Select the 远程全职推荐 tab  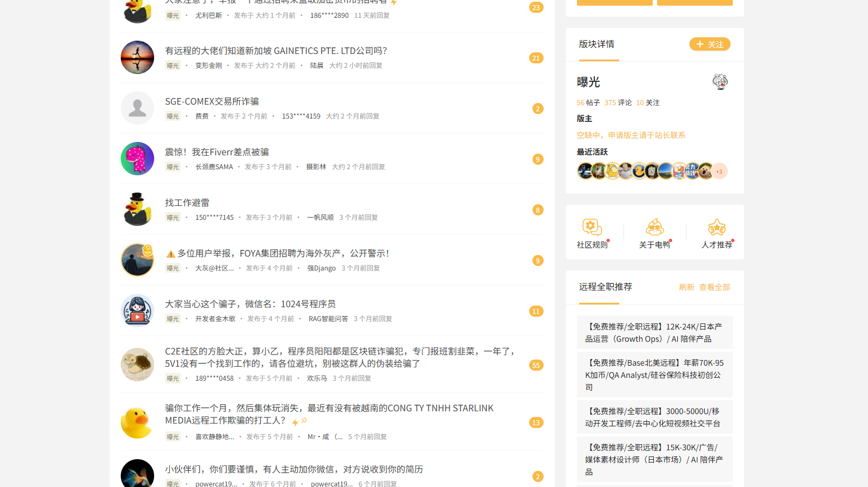tap(605, 287)
